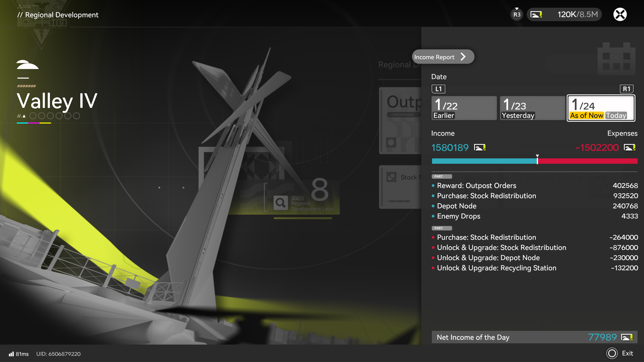644x362 pixels.
Task: Click the magnifier icon near Regional Development Level
Action: point(281,203)
